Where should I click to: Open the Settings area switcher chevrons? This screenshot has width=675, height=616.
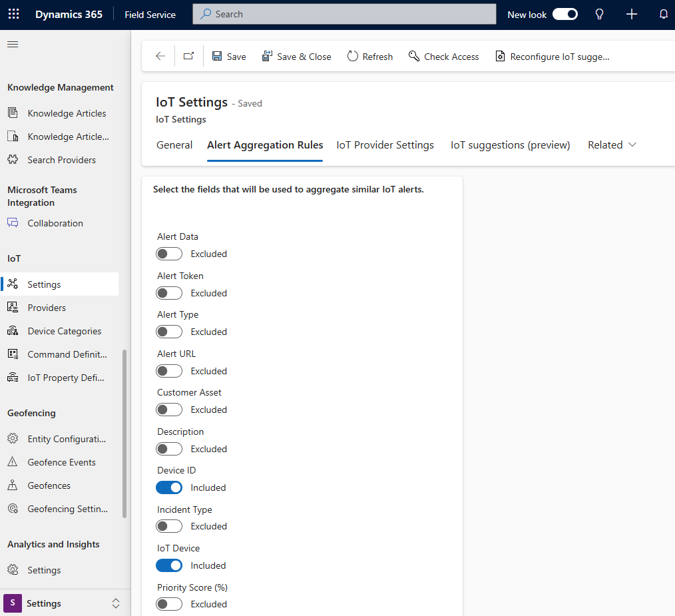click(116, 603)
